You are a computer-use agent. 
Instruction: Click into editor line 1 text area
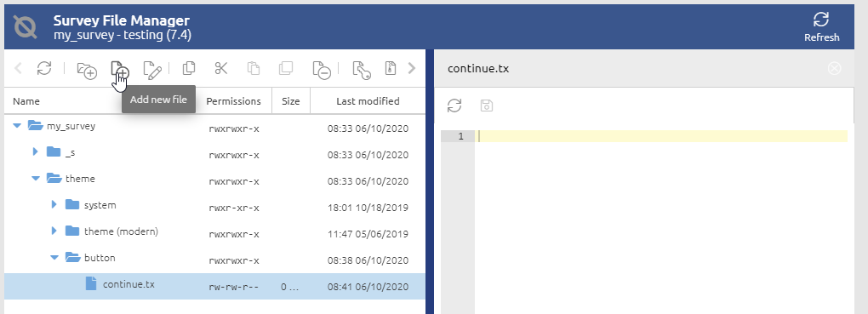(663, 136)
